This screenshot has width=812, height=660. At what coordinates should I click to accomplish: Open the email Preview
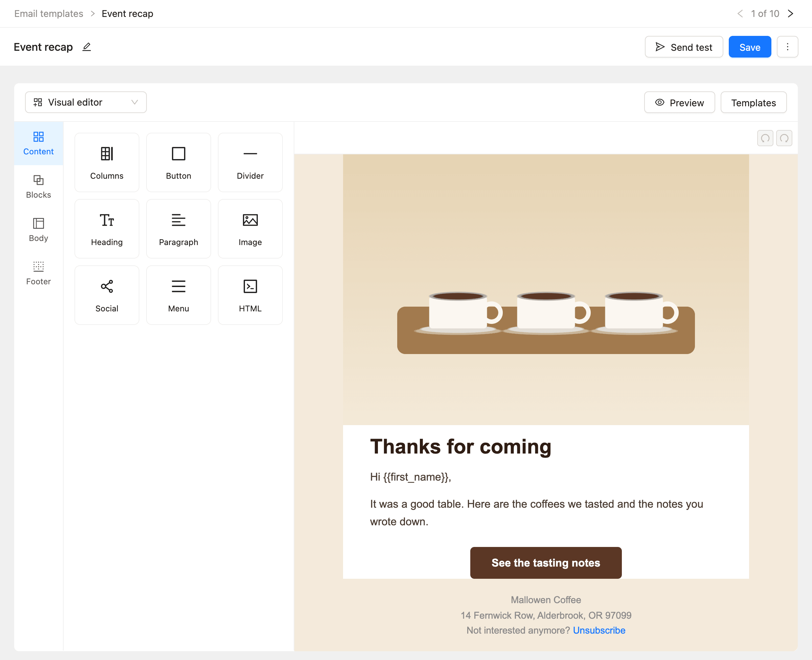(679, 102)
